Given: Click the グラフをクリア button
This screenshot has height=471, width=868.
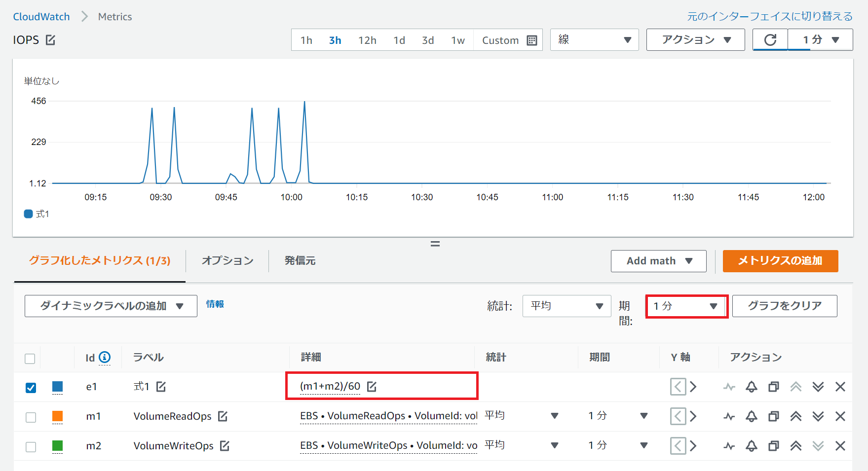Looking at the screenshot, I should [785, 306].
